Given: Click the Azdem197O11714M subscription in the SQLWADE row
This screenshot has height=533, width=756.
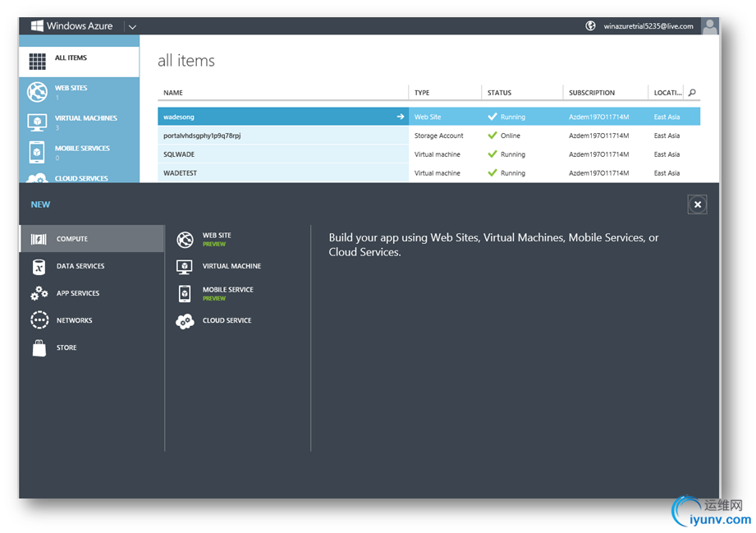Looking at the screenshot, I should tap(599, 154).
